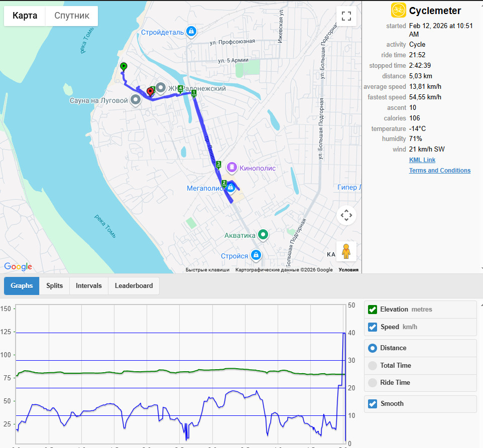Click split marker 3 on route
The image size is (483, 448).
click(x=218, y=165)
